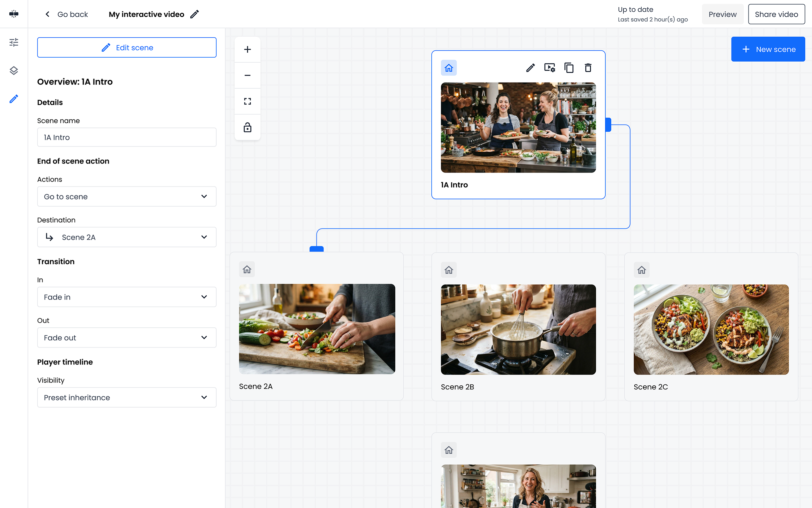Edit 1A Intro via card pencil icon
Viewport: 812px width, 508px height.
coord(530,68)
